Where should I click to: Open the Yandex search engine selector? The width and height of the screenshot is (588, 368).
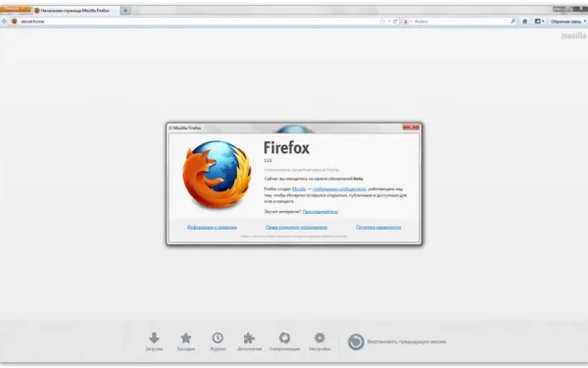[x=408, y=22]
